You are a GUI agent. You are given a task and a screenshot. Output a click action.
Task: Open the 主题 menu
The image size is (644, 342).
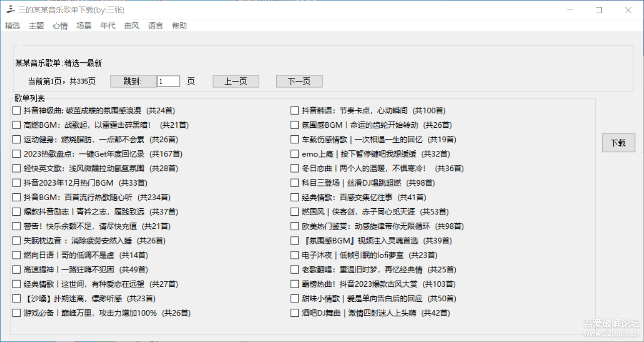click(36, 26)
